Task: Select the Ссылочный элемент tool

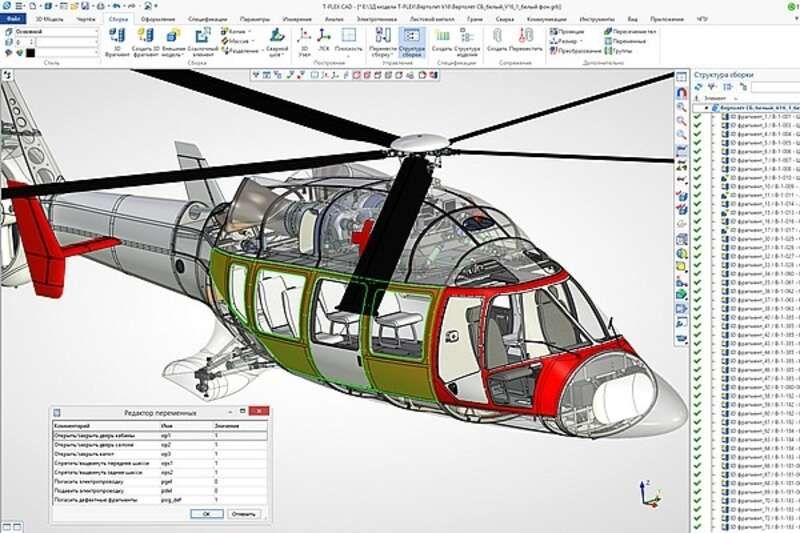Action: (x=203, y=39)
